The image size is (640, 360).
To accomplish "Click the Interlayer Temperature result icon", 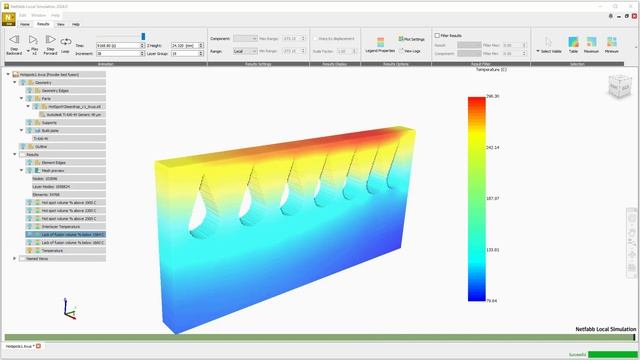I will pos(38,227).
